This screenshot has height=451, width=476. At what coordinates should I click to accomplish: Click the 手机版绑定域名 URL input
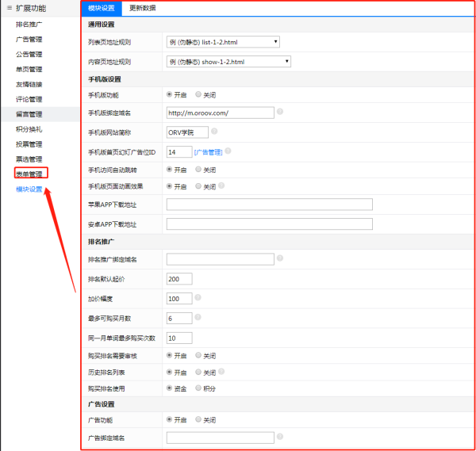click(220, 113)
